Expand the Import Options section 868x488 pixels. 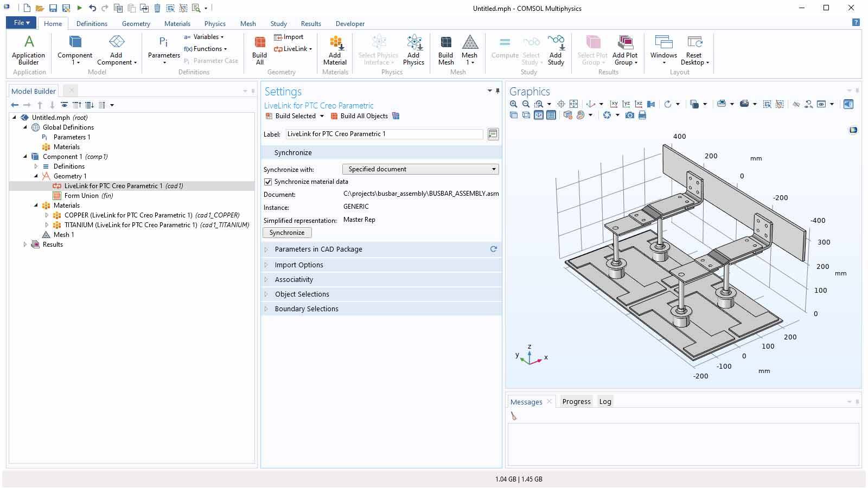point(299,265)
